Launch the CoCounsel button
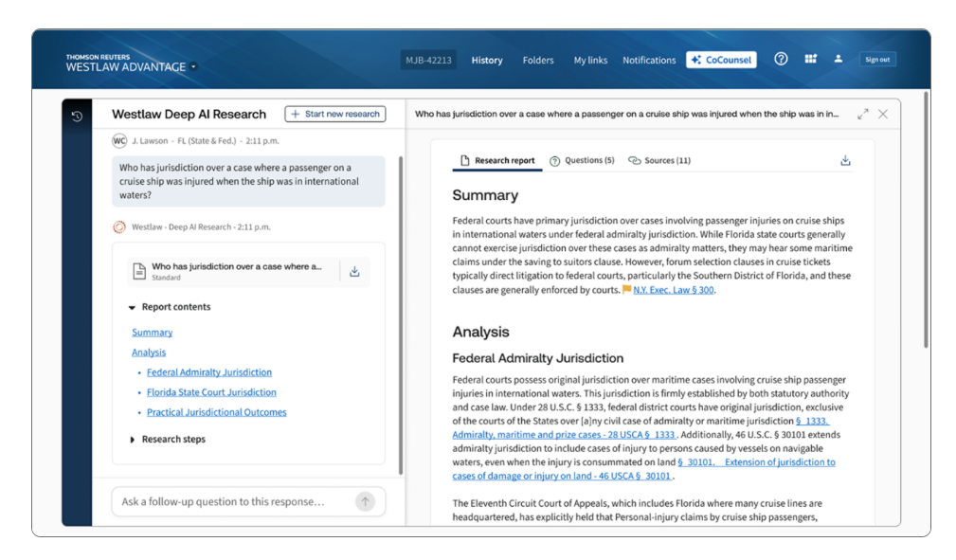956x560 pixels. pos(721,60)
